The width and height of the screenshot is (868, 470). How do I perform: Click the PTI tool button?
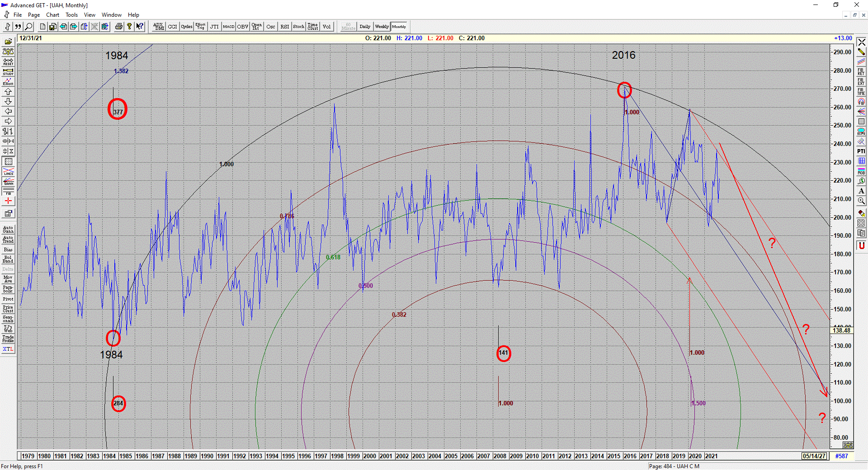(x=861, y=151)
